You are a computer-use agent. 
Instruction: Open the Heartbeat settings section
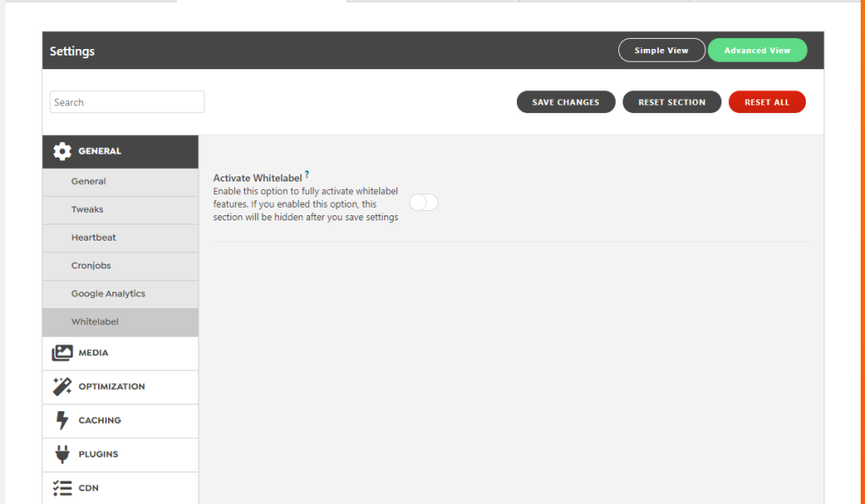(120, 238)
